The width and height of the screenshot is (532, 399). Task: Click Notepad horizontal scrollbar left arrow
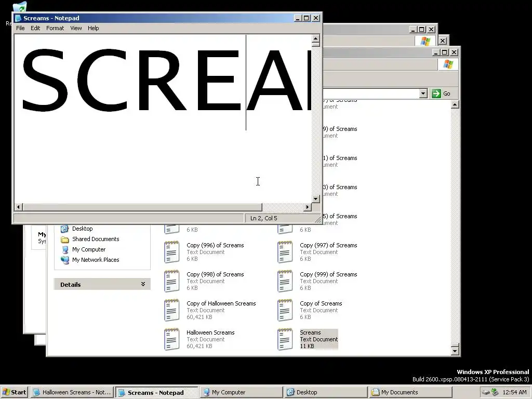19,207
